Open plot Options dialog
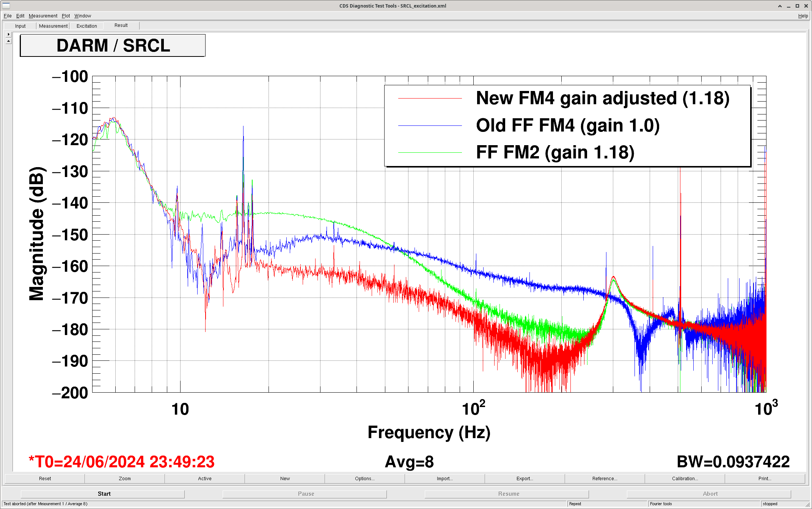The image size is (812, 509). point(365,478)
